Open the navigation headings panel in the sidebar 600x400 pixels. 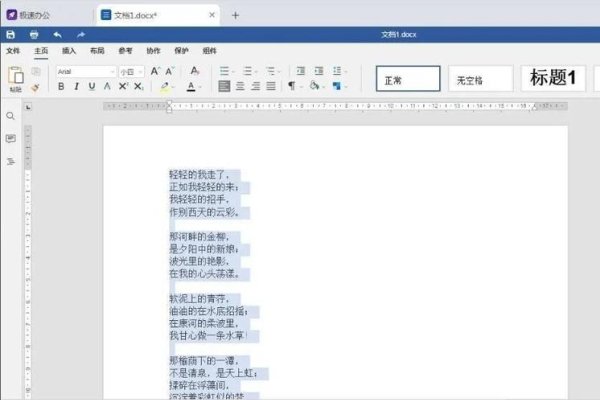point(11,162)
